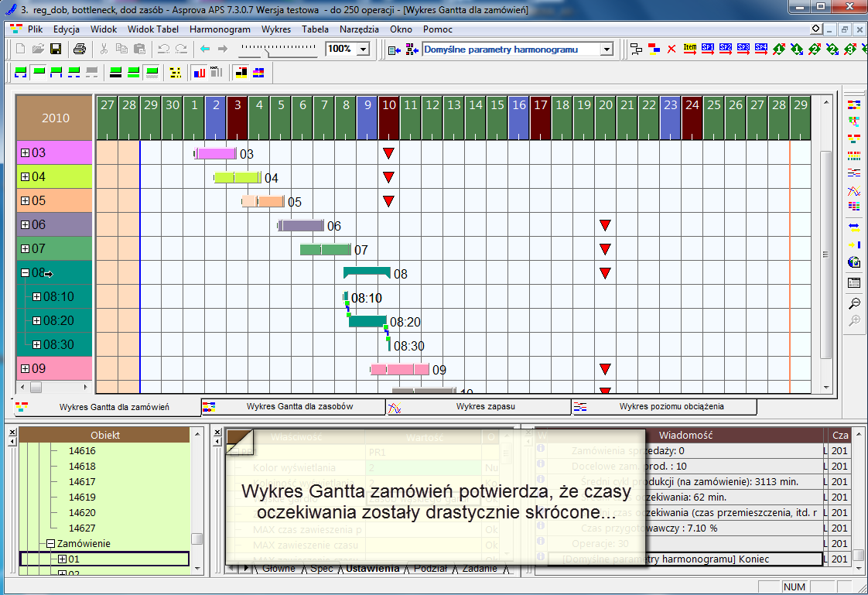Viewport: 868px width, 595px height.
Task: Expand operation 08:30
Action: (x=36, y=344)
